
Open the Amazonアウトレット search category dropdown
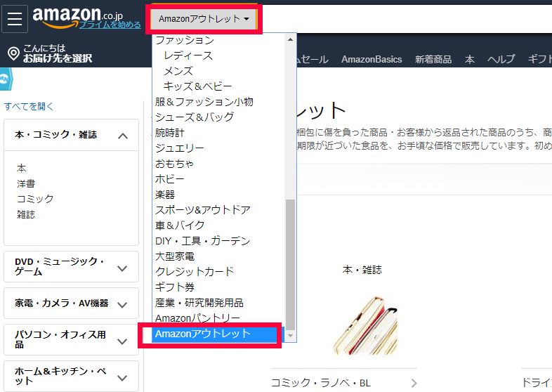point(202,19)
